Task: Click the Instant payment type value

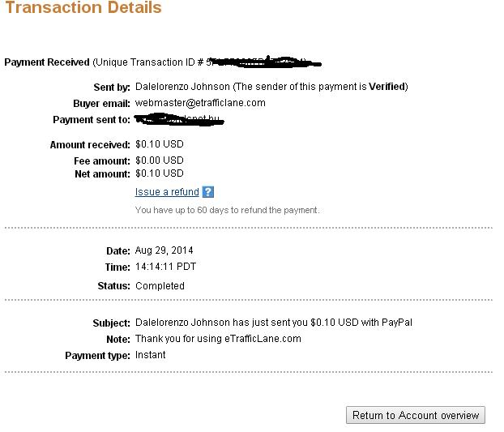Action: point(150,355)
